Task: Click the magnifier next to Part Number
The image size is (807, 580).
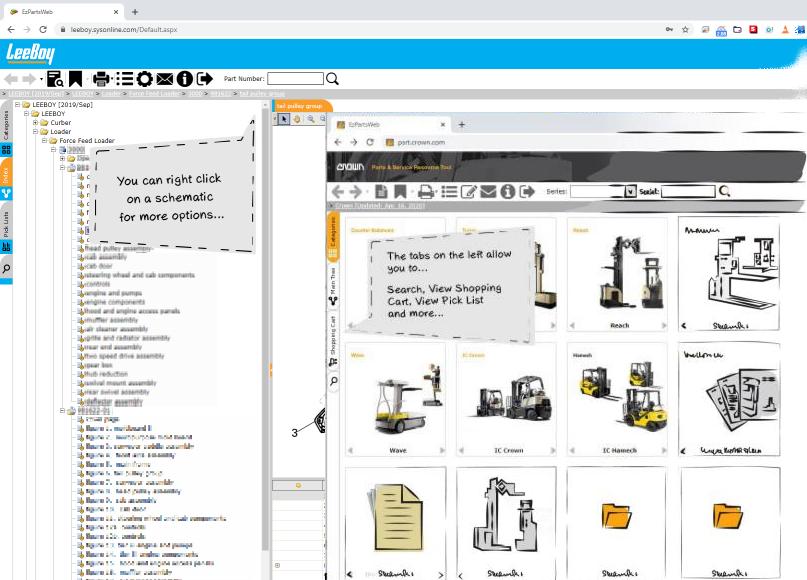Action: coord(333,78)
